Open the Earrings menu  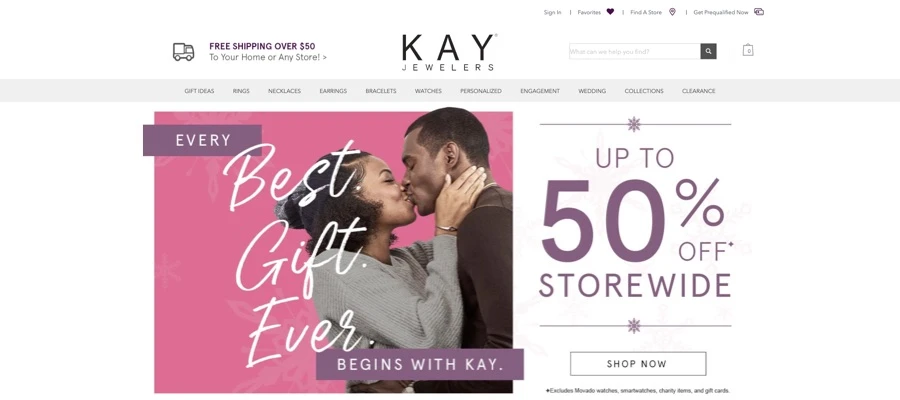(x=333, y=91)
